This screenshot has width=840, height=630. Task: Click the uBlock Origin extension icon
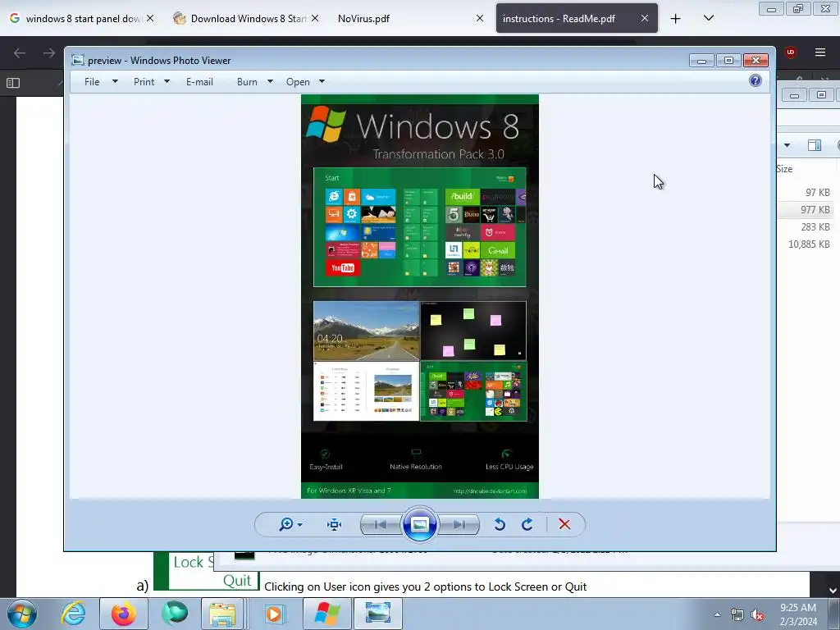791,52
